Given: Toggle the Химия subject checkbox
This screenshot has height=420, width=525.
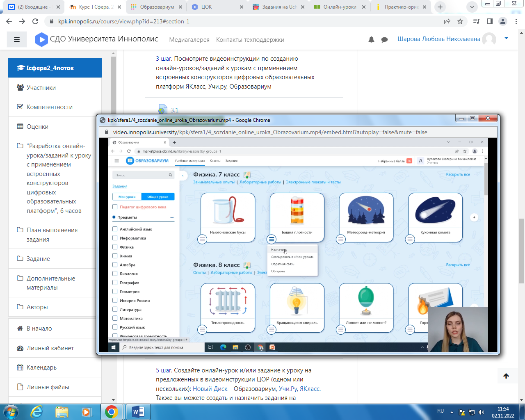Looking at the screenshot, I should [115, 256].
